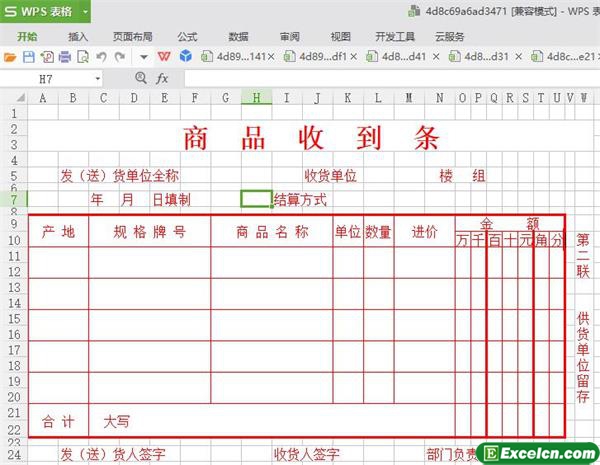Click the fx insert function icon
The width and height of the screenshot is (600, 465).
(x=162, y=79)
